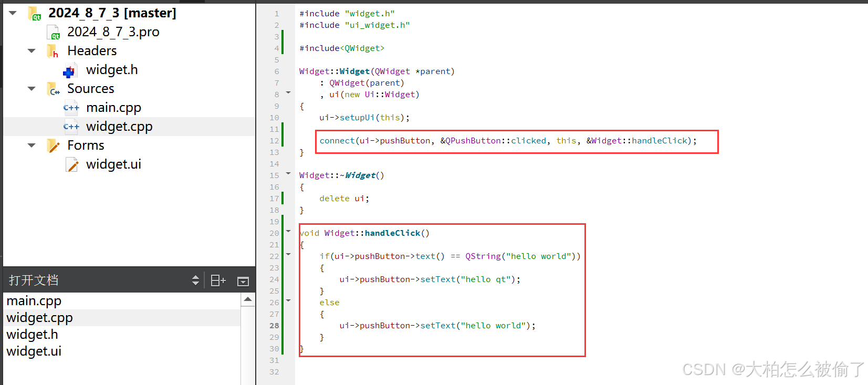The image size is (868, 385).
Task: Click the open documents scrollbar up arrow
Action: [248, 299]
